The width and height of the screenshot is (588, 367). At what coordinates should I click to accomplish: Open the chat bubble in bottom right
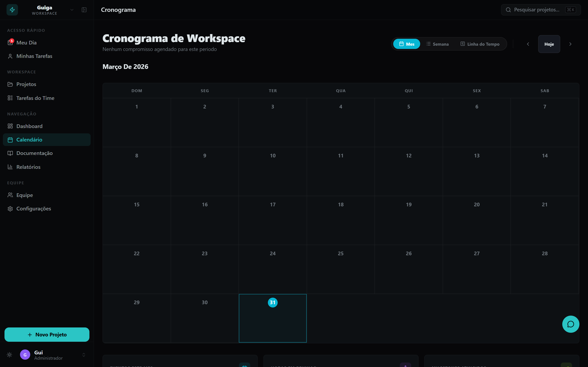(570, 324)
